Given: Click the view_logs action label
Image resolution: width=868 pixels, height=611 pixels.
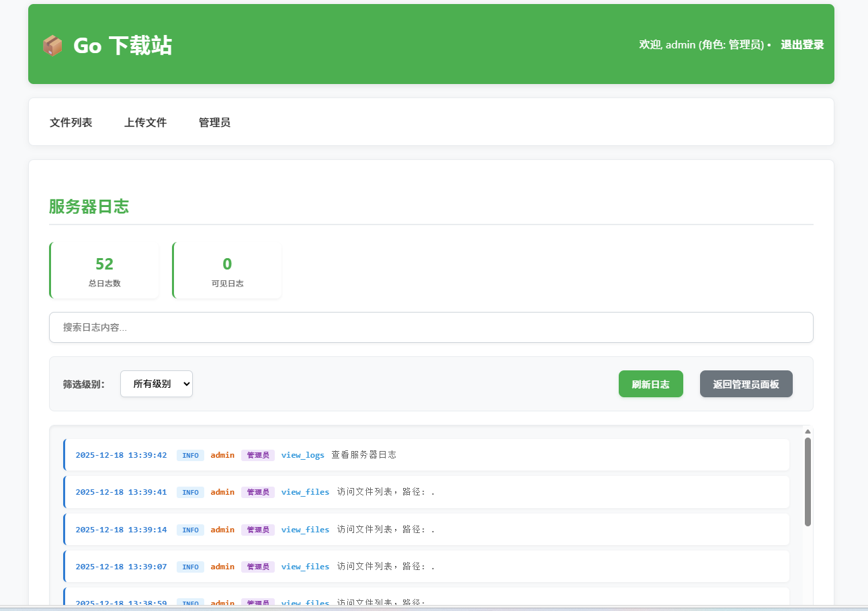Looking at the screenshot, I should [303, 455].
